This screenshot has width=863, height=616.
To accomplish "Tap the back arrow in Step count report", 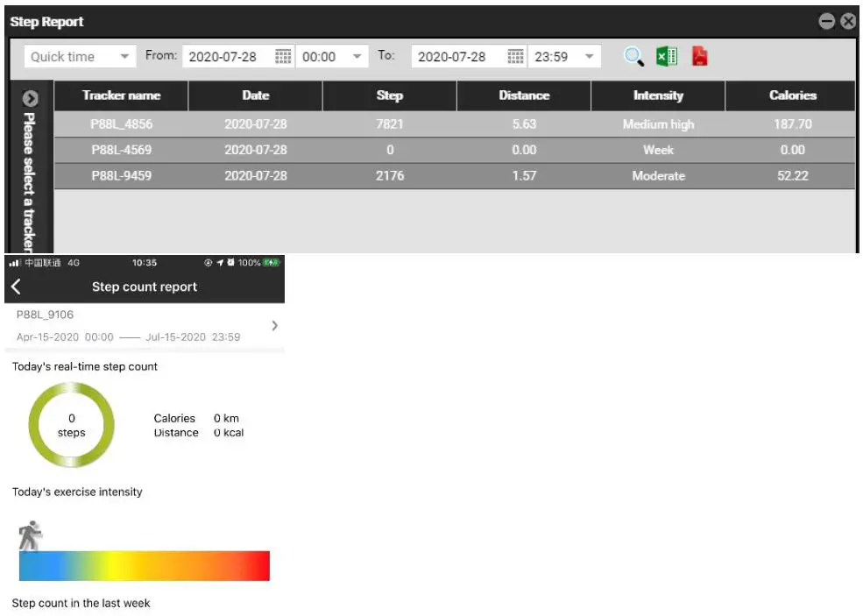I will point(16,287).
